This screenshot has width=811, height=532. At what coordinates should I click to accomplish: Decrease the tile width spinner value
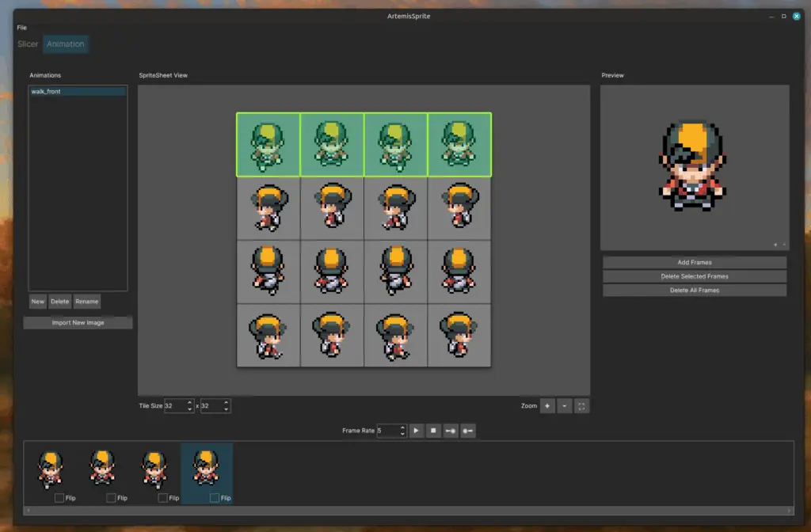[x=190, y=409]
